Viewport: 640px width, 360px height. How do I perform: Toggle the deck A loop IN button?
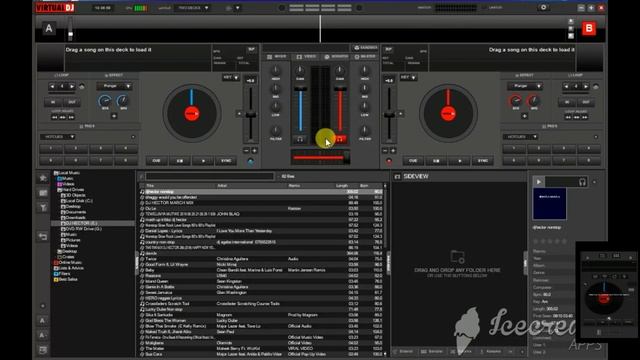pos(53,102)
